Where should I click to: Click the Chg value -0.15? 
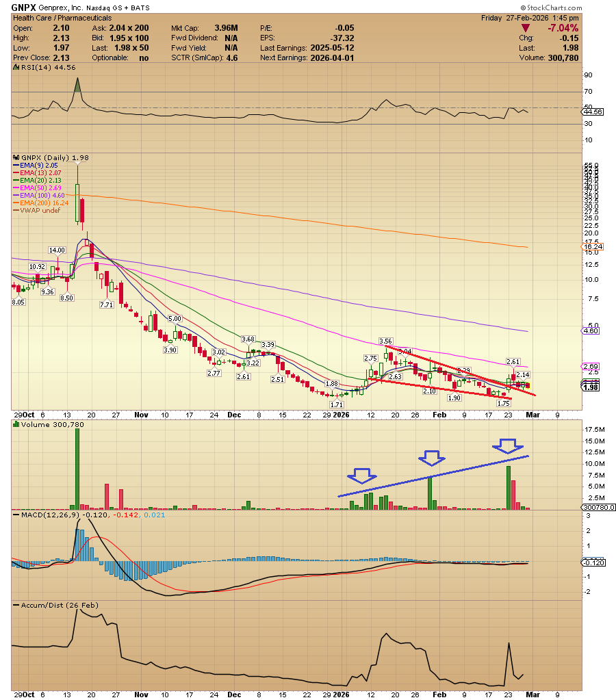click(569, 38)
